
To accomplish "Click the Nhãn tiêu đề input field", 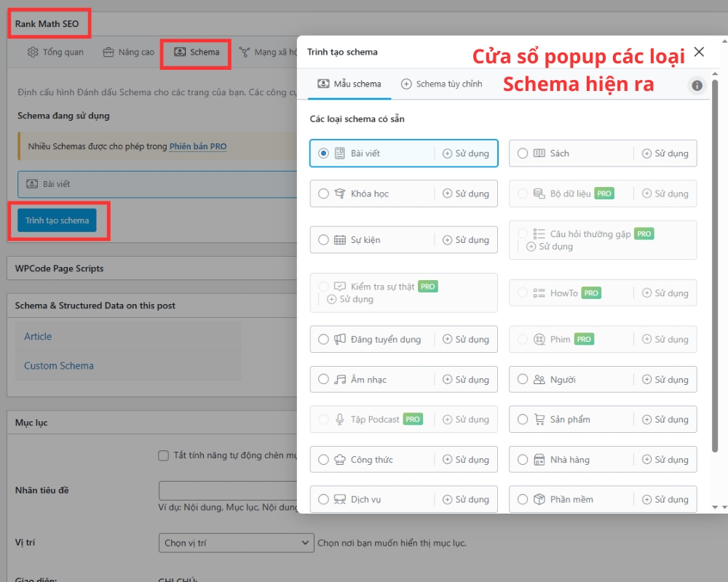I will coord(228,490).
